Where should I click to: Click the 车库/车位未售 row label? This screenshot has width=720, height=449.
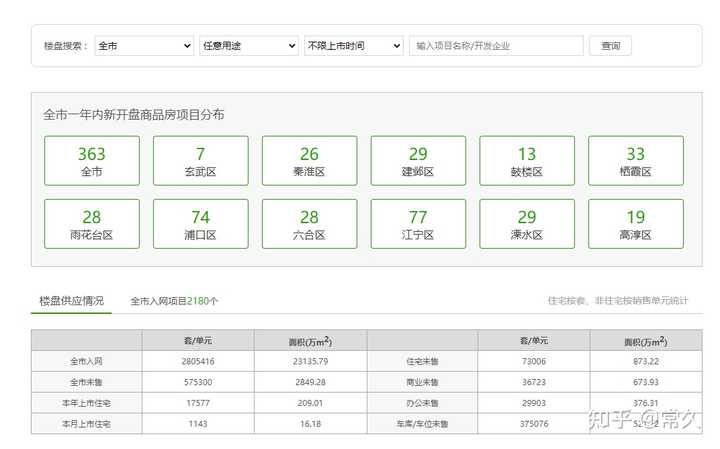point(422,424)
